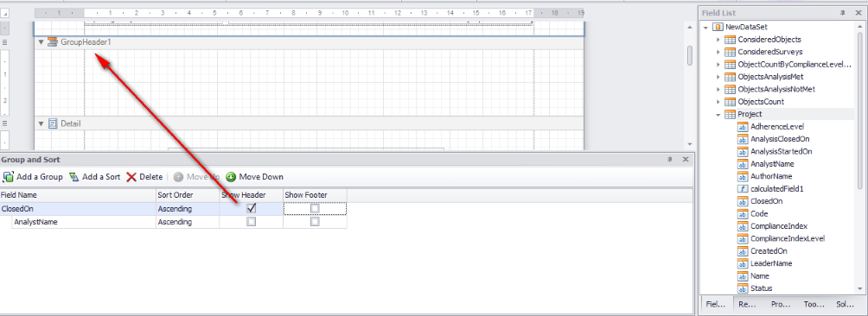
Task: Collapse the Project table node
Action: coord(718,114)
